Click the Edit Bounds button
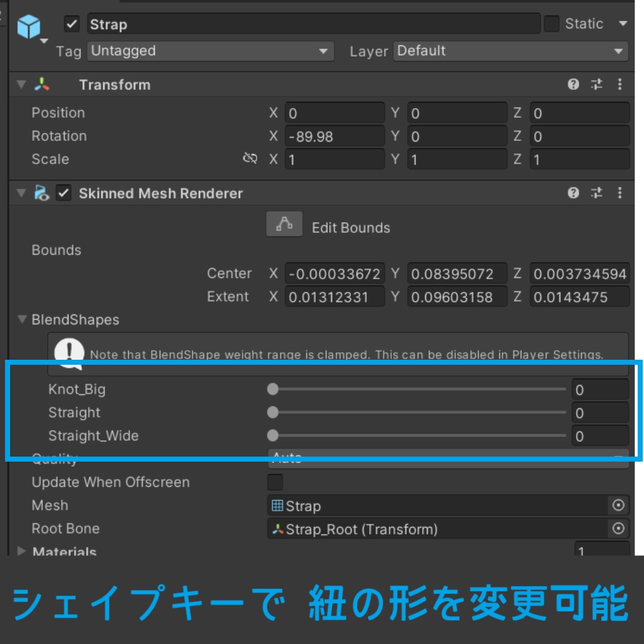This screenshot has width=644, height=644. pyautogui.click(x=284, y=224)
